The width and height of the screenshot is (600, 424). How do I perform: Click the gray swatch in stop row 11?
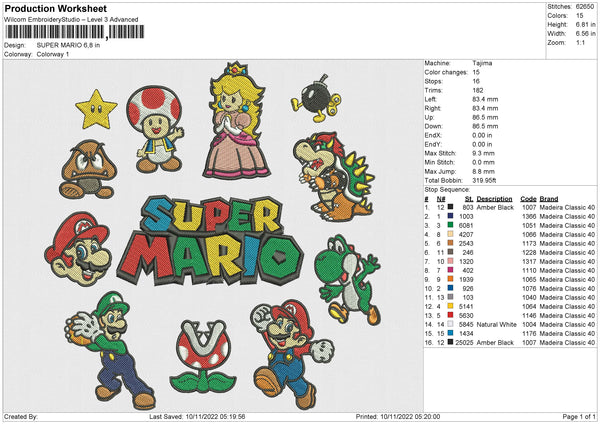click(x=450, y=297)
